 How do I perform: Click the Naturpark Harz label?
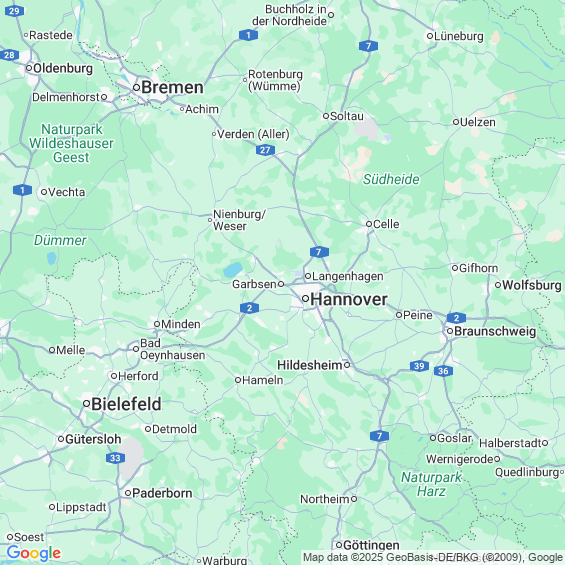(431, 484)
